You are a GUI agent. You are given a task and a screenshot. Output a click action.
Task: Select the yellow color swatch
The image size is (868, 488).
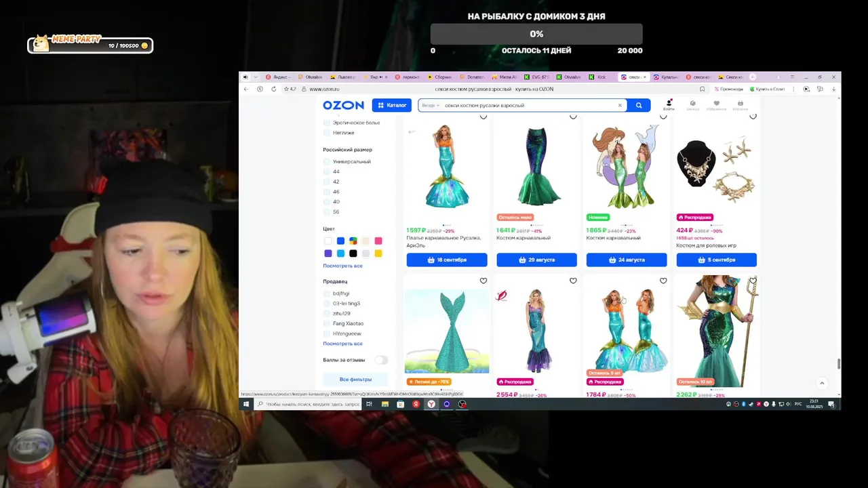(378, 253)
